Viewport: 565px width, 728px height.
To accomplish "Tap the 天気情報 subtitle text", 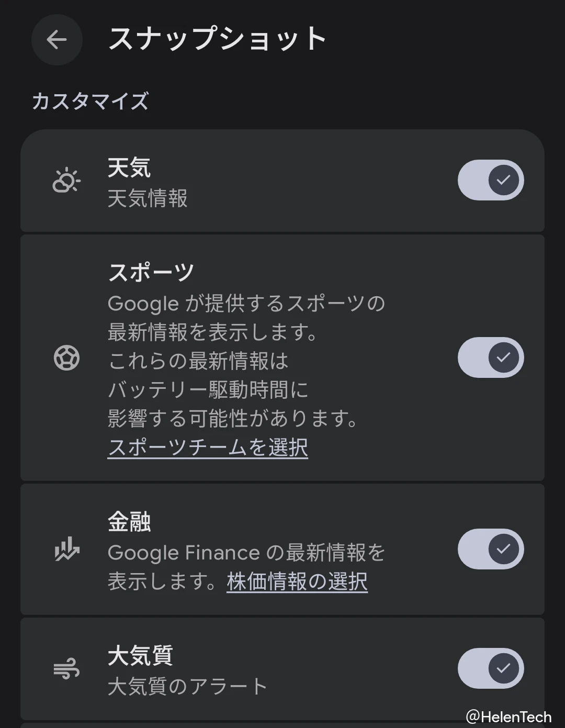I will [148, 199].
